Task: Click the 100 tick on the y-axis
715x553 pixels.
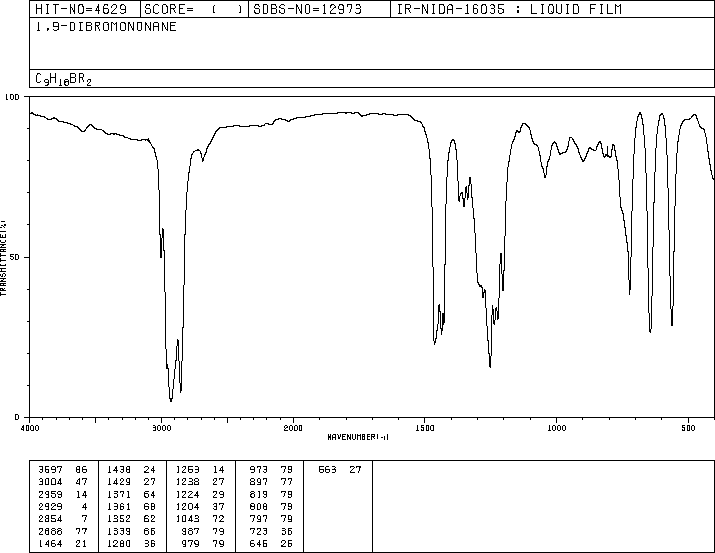Action: [13, 97]
